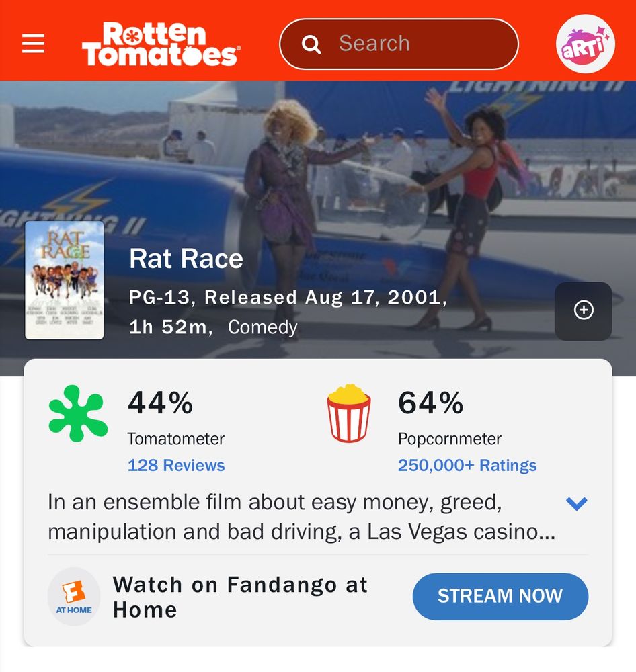Add Rat Race to watchlist
This screenshot has height=672, width=636.
coord(584,310)
